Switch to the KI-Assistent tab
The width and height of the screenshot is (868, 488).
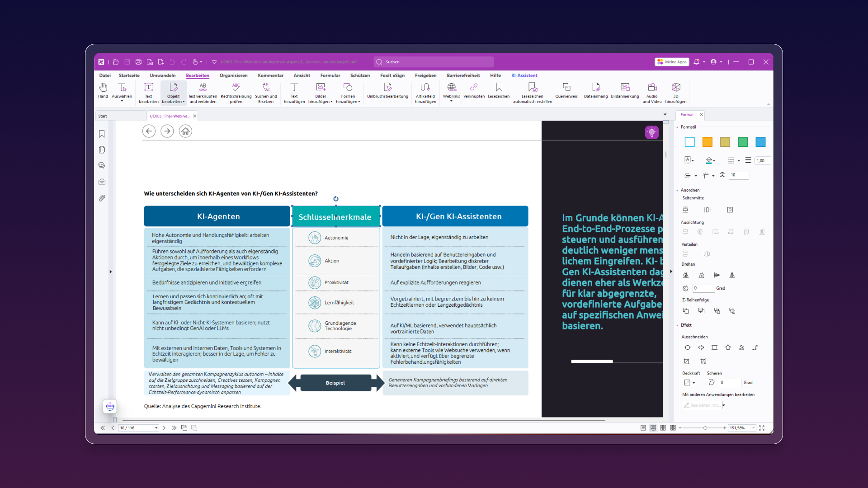point(524,75)
